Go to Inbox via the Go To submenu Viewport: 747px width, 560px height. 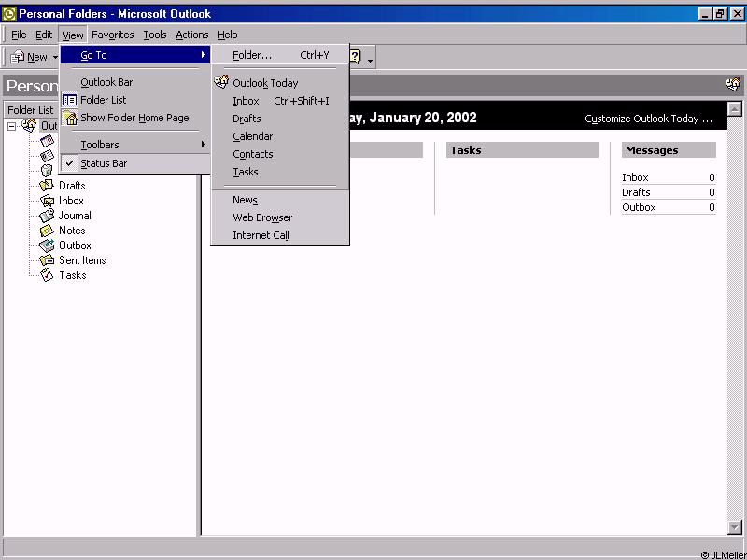[x=280, y=101]
